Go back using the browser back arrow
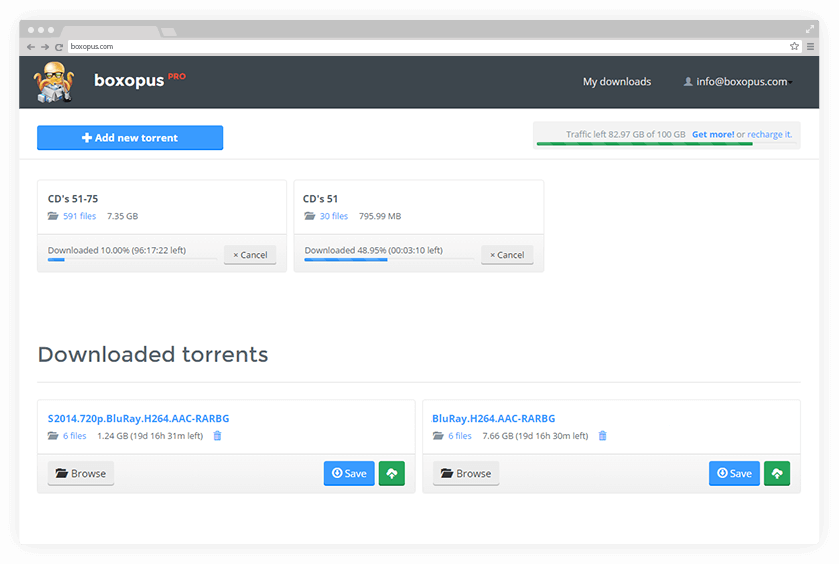The height and width of the screenshot is (564, 839). pos(31,47)
